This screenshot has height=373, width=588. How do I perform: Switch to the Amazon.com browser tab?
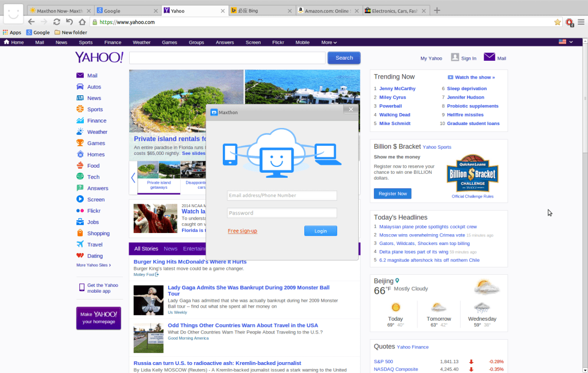pyautogui.click(x=329, y=10)
